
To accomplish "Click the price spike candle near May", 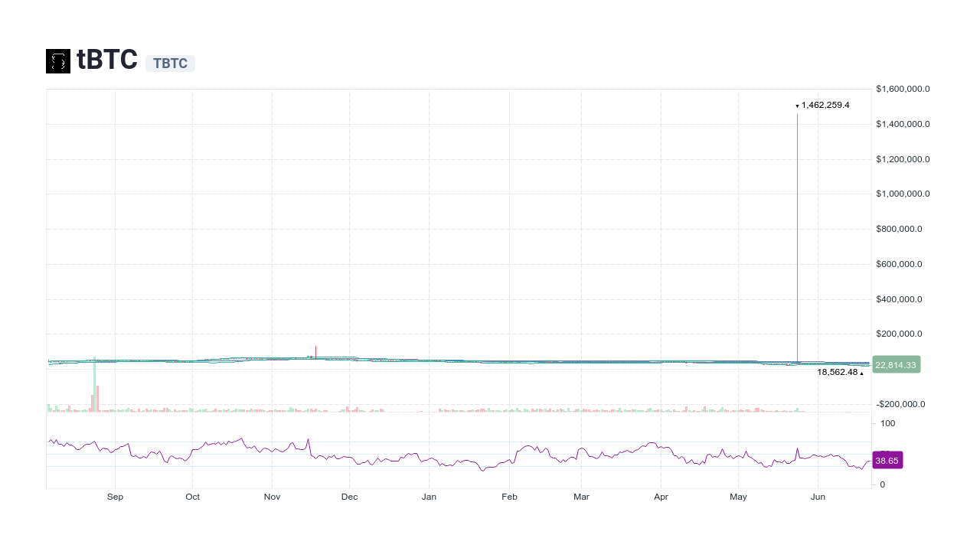I will [797, 230].
